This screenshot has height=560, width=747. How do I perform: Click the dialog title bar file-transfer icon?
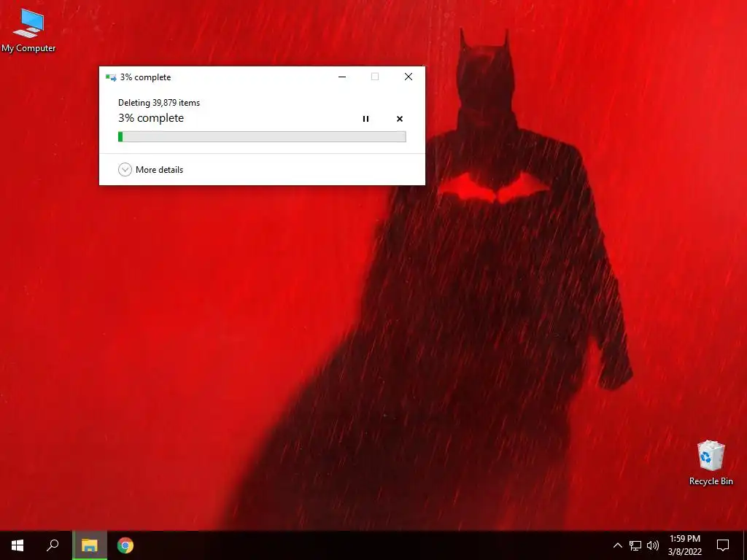(111, 77)
